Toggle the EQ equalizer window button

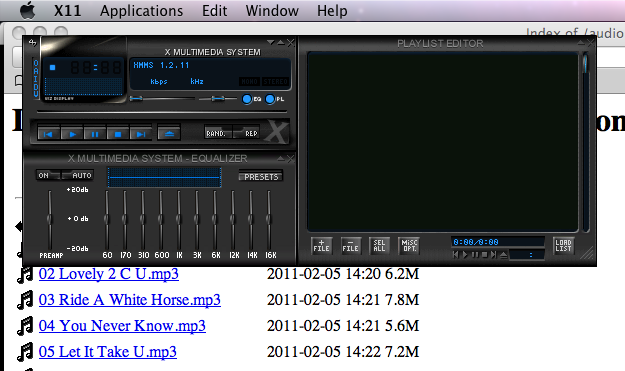[247, 99]
